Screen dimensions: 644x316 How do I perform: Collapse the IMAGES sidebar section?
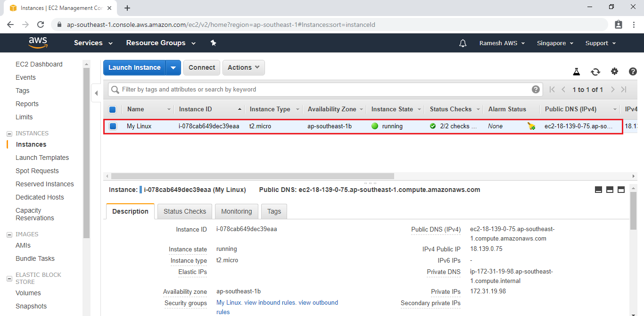click(x=9, y=234)
